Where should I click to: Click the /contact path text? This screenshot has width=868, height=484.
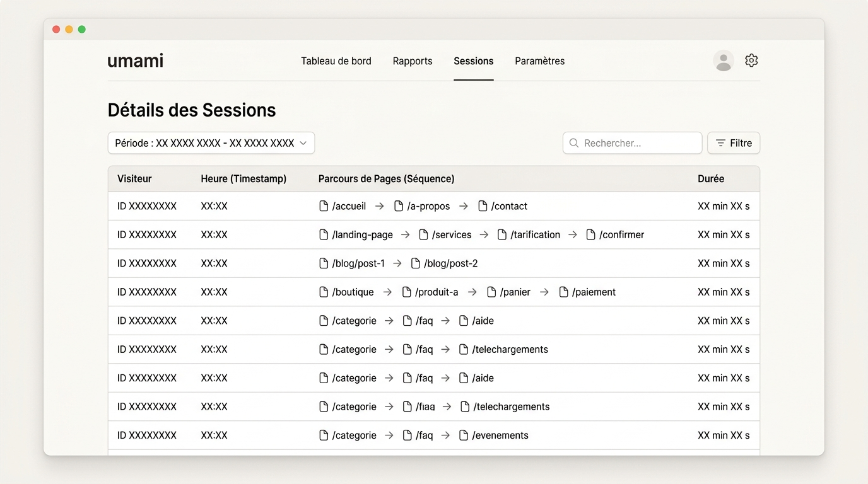click(x=510, y=206)
